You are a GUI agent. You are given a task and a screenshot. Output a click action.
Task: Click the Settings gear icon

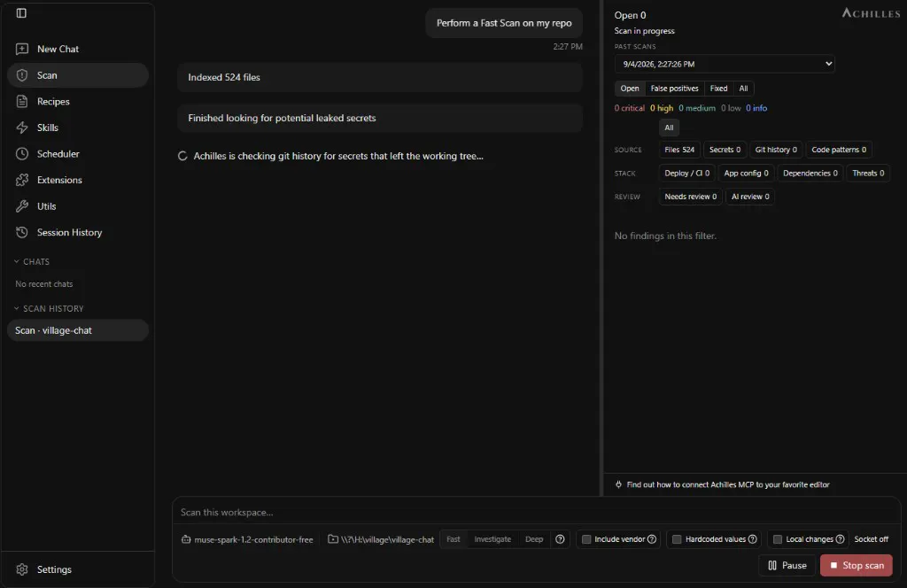(22, 569)
